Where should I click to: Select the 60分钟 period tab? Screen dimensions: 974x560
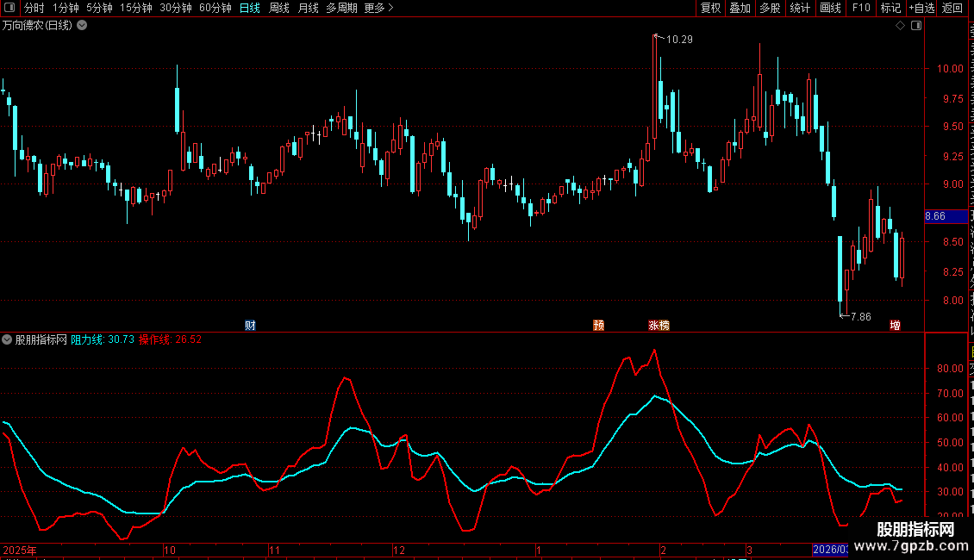click(215, 8)
